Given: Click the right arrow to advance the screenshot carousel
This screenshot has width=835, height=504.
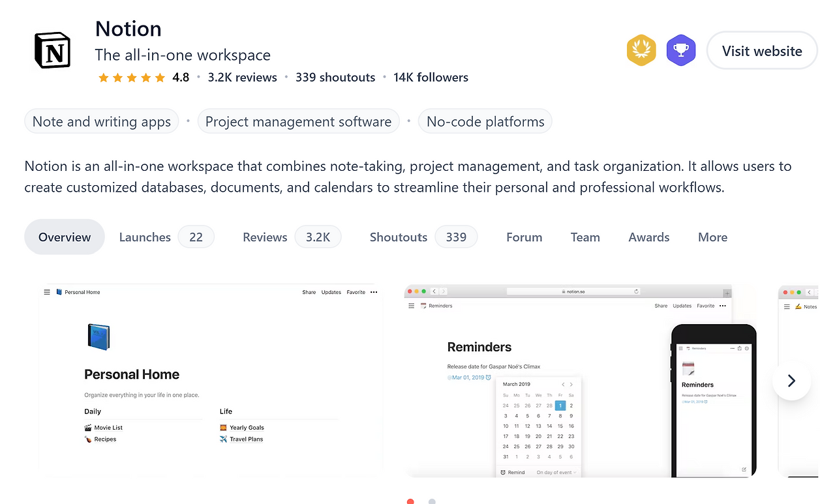Looking at the screenshot, I should pyautogui.click(x=791, y=381).
